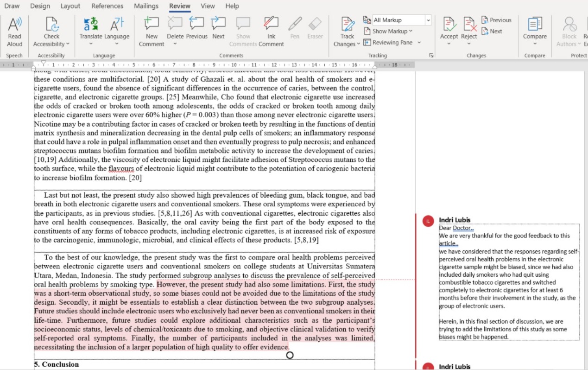
Task: Go to the Mailings tab
Action: 146,6
